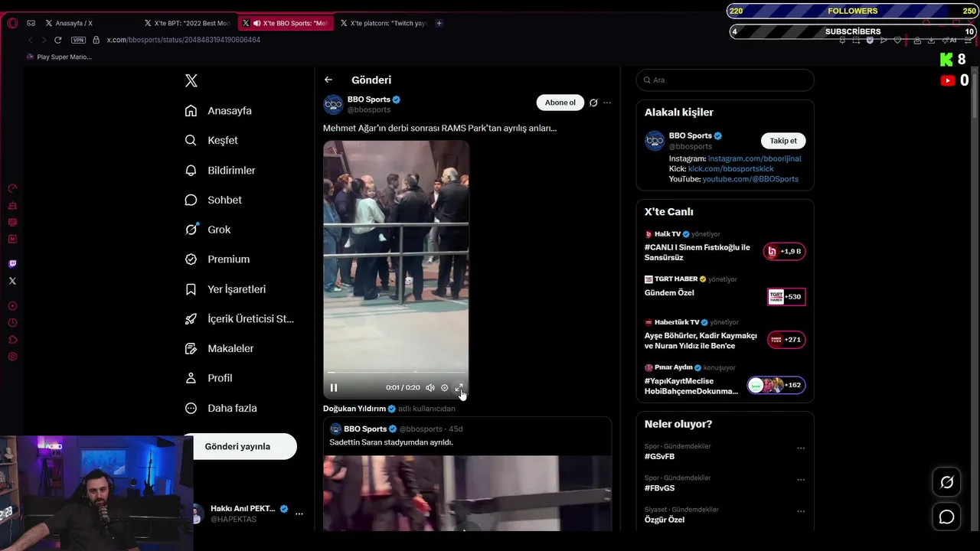Seek on the video progress bar
Viewport: 980px width, 551px height.
[x=396, y=373]
